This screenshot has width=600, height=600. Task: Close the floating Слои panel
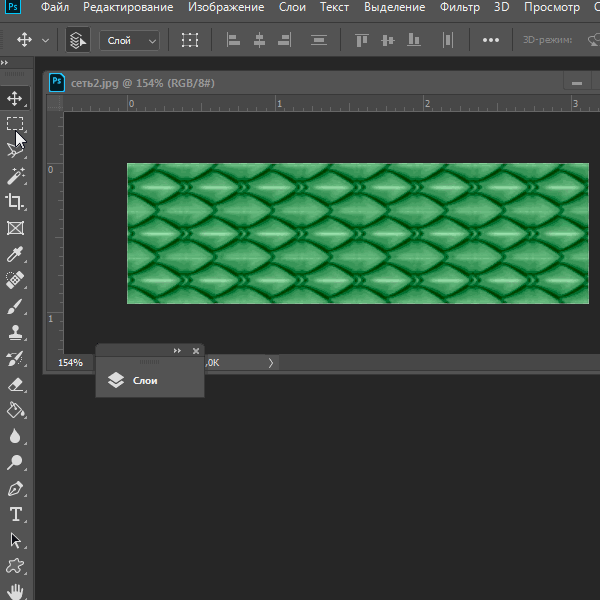196,351
